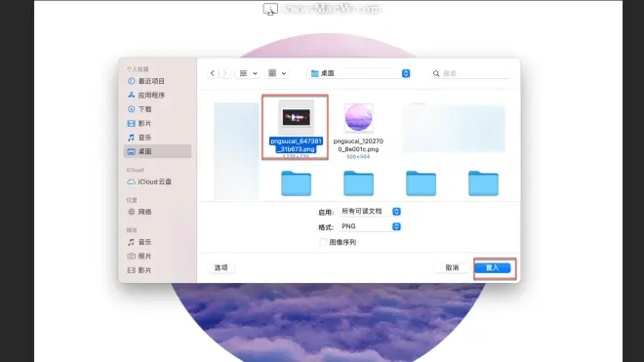
Task: Click the grouping grid icon
Action: 272,73
